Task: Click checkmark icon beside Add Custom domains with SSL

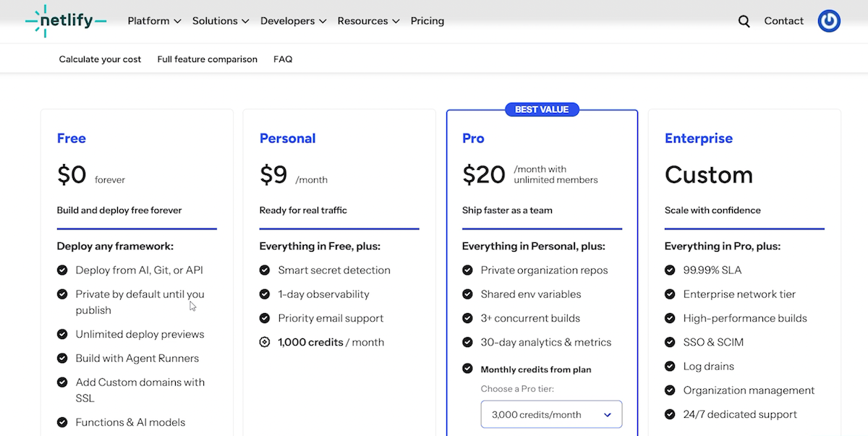Action: coord(62,382)
